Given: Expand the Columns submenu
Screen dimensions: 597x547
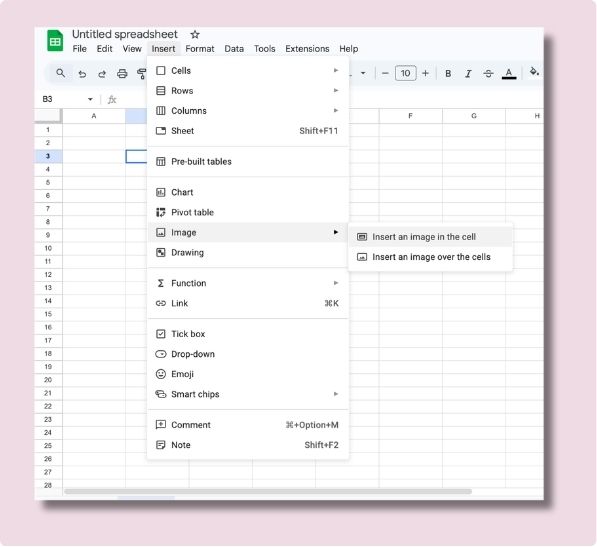Looking at the screenshot, I should [248, 111].
